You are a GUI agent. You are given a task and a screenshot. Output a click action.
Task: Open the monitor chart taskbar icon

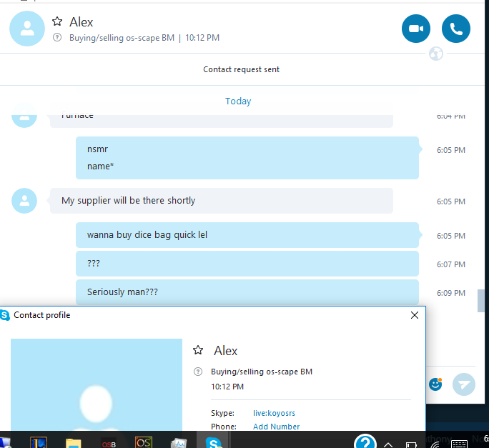(x=179, y=443)
